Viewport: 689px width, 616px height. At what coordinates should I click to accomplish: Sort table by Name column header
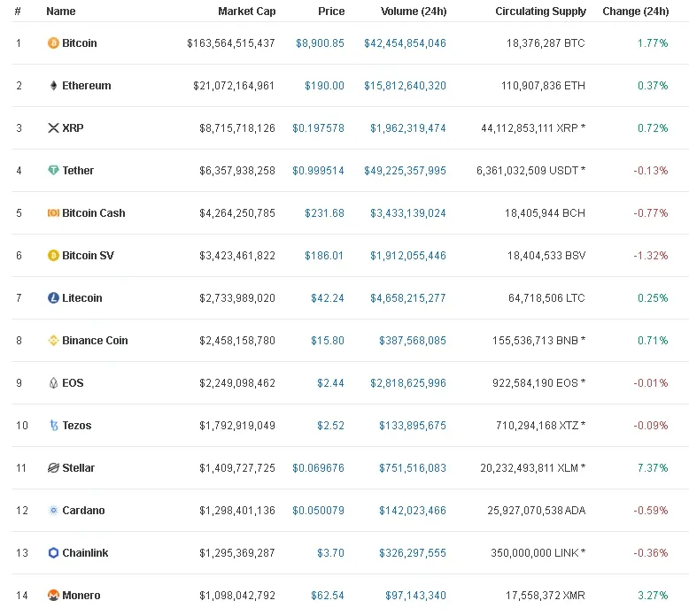click(60, 12)
